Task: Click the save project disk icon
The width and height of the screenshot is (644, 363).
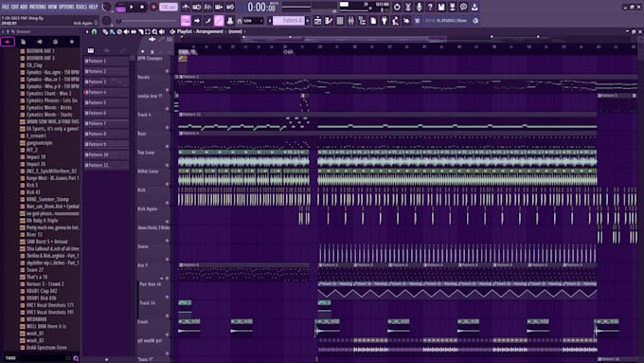Action: 441,7
